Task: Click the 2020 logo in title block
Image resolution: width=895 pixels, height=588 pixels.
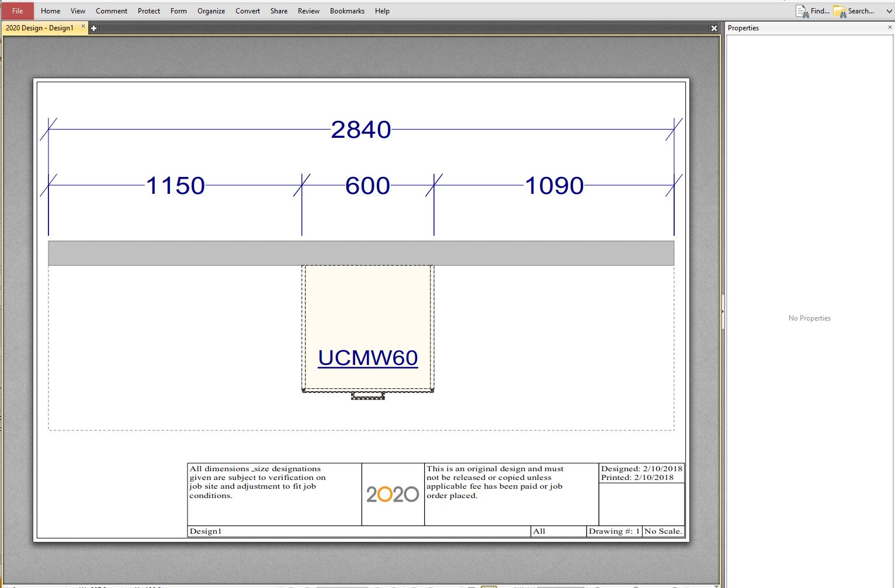Action: 393,495
